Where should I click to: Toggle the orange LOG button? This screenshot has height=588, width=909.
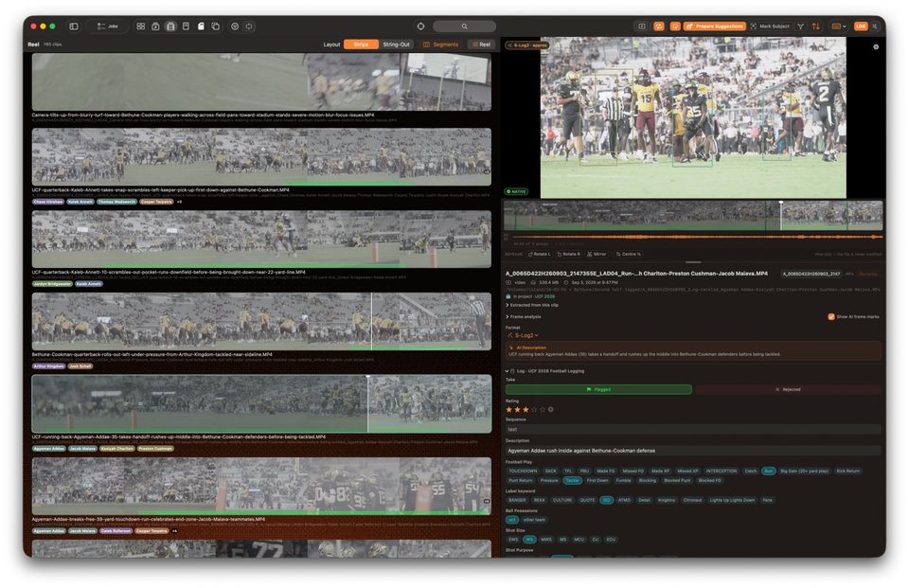861,27
